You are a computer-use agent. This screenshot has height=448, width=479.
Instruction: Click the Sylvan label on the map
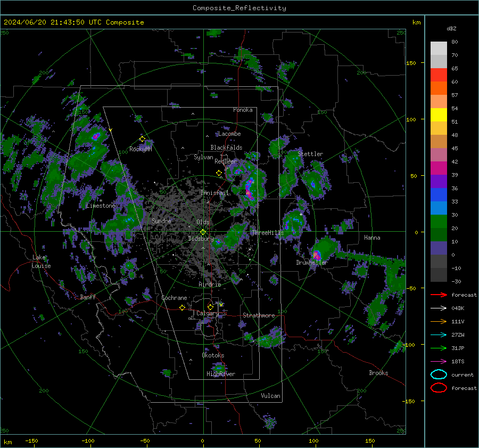[x=203, y=157]
